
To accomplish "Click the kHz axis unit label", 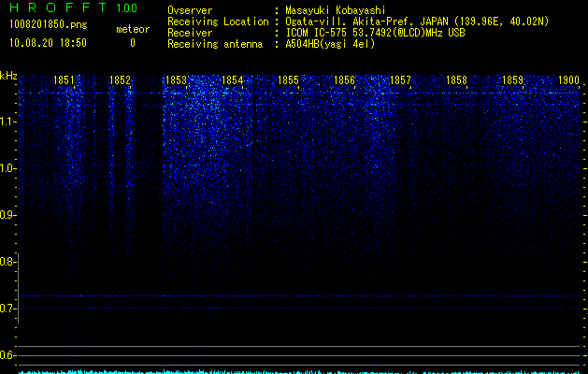I will (8, 76).
